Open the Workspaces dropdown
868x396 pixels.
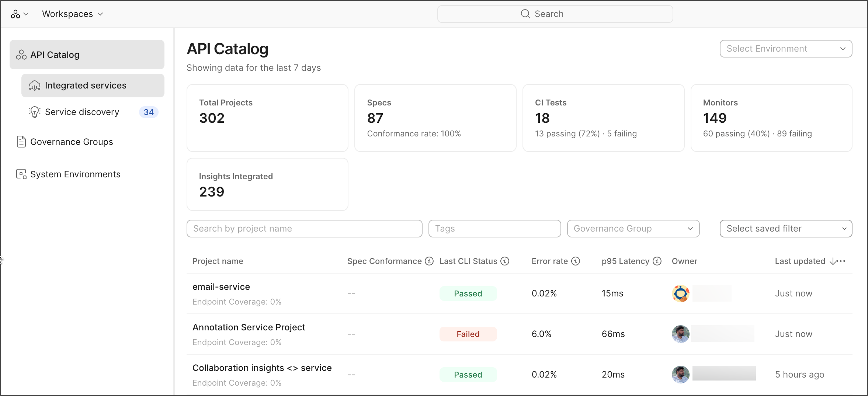(x=72, y=14)
